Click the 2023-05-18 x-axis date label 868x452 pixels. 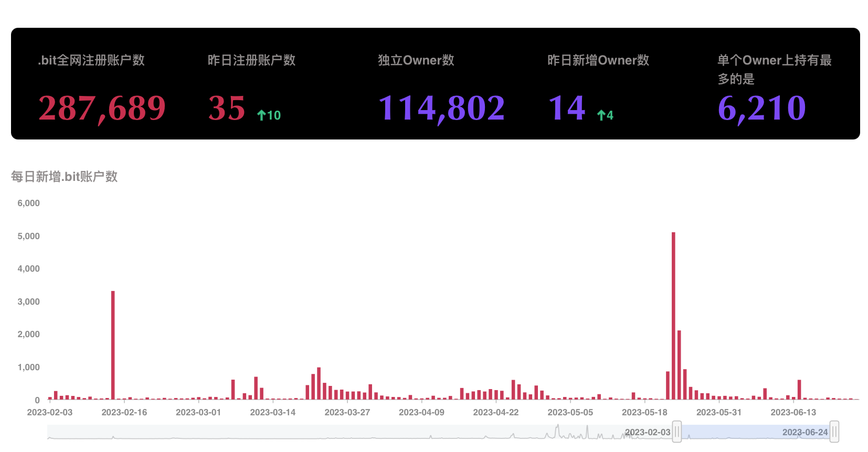click(x=644, y=412)
